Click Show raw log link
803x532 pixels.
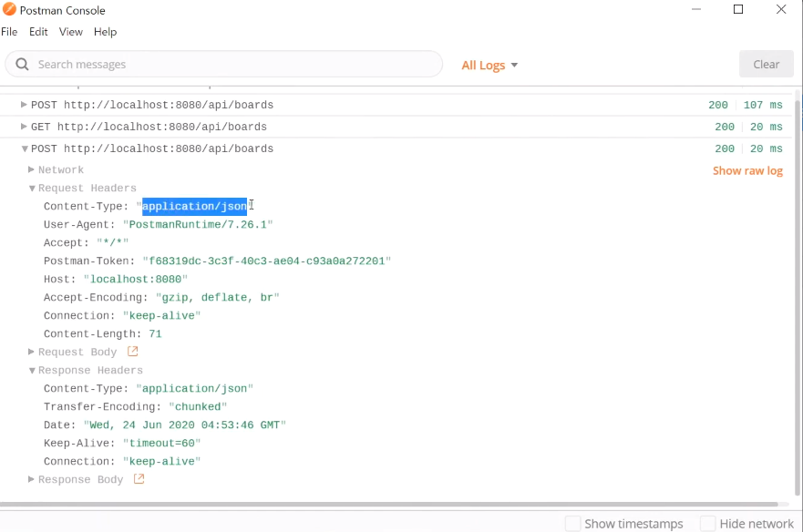tap(747, 171)
